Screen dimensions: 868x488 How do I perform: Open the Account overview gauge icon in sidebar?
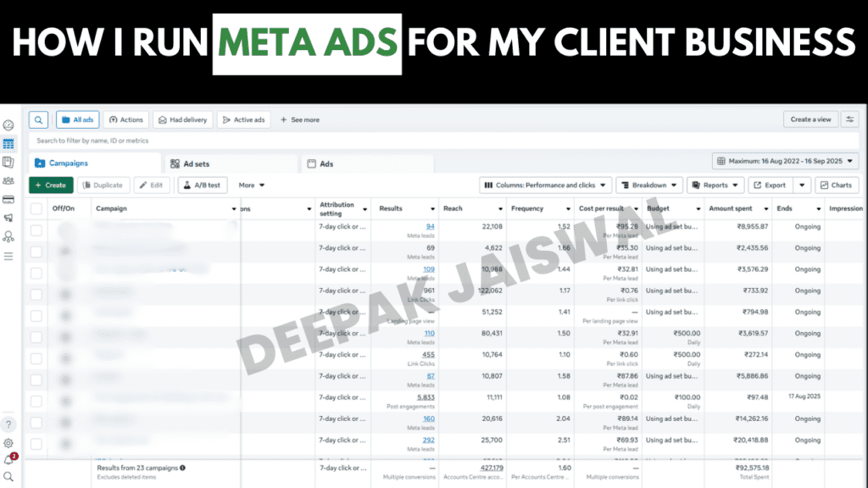(8, 125)
